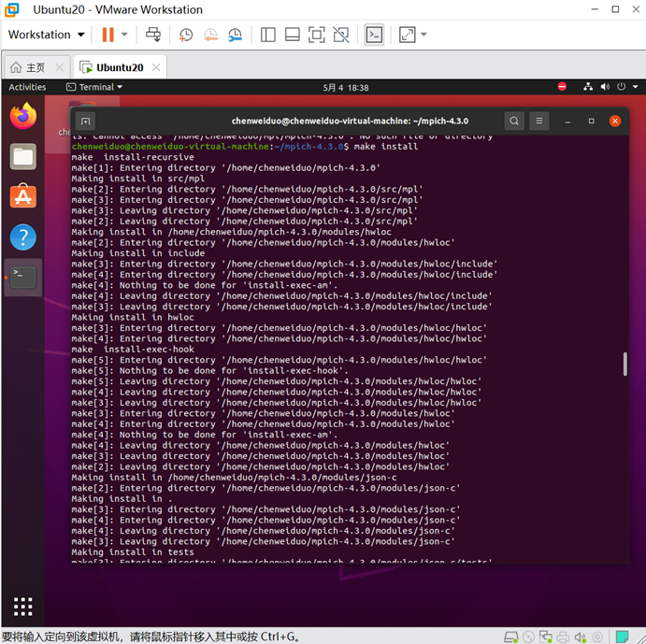The height and width of the screenshot is (644, 646).
Task: Open the snapshot manager
Action: coord(235,35)
